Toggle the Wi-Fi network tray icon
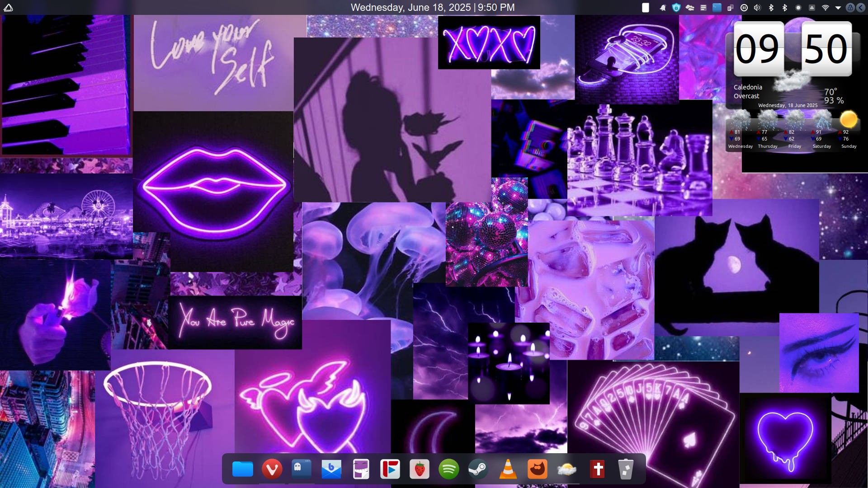 tap(825, 8)
